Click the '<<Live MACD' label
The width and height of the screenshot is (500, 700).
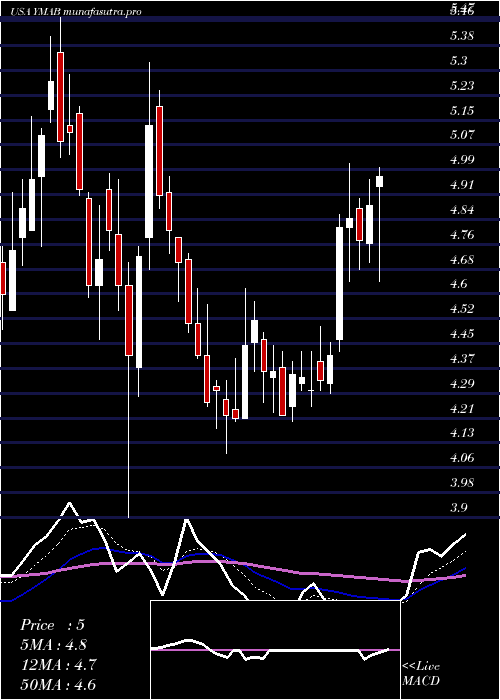point(421,674)
